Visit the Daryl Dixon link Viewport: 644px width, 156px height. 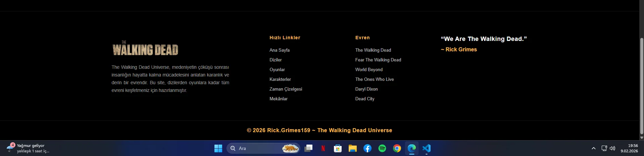click(x=366, y=89)
